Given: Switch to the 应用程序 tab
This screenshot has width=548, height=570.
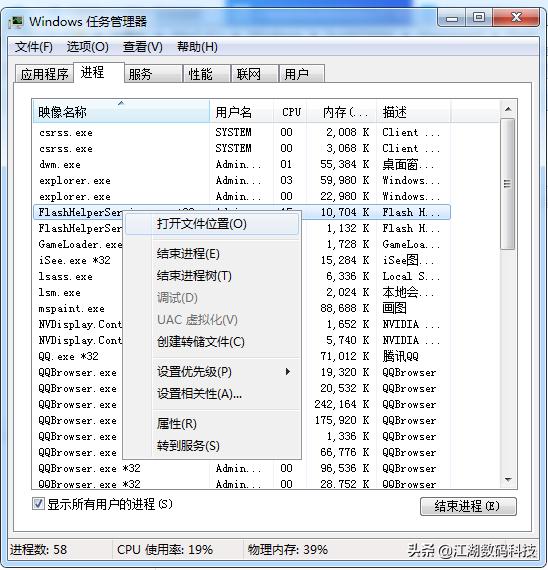Looking at the screenshot, I should click(44, 74).
